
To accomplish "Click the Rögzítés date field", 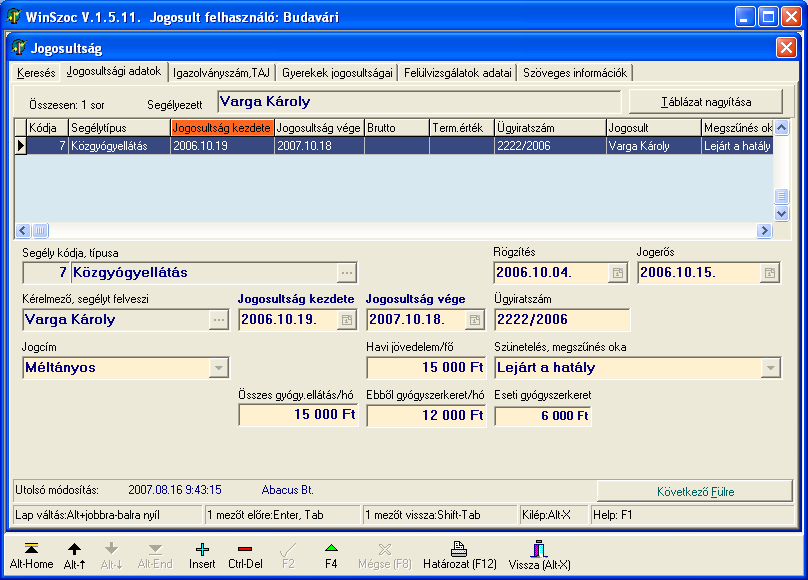I will point(551,273).
